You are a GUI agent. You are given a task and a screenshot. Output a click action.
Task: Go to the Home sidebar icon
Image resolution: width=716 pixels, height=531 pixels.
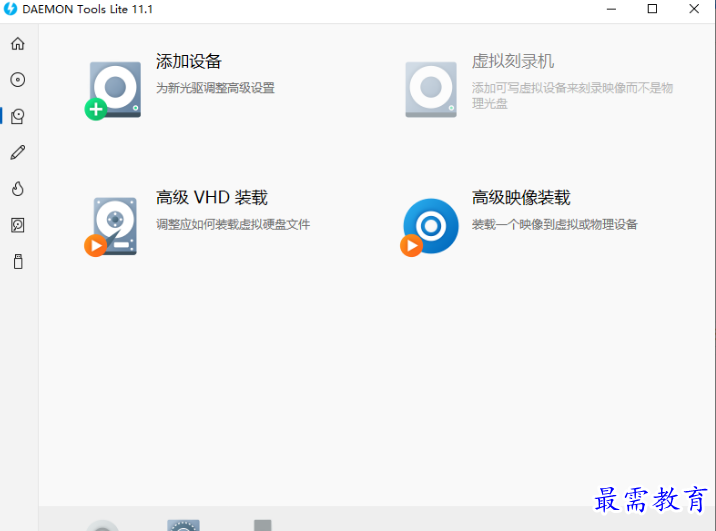tap(18, 43)
